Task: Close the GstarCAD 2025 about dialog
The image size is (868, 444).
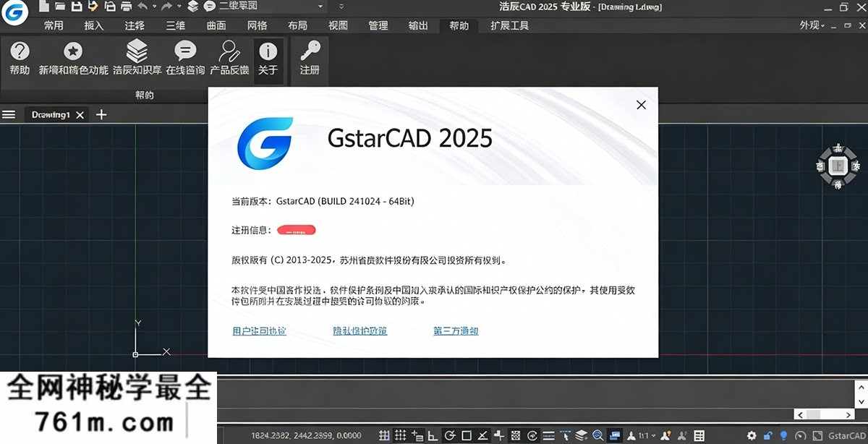Action: 641,105
